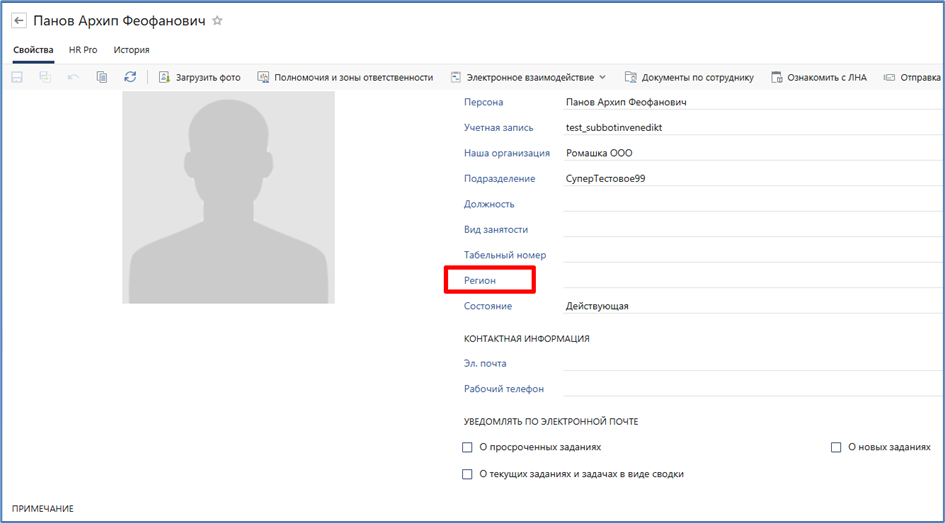
Task: Click the save icon in the toolbar
Action: click(17, 77)
